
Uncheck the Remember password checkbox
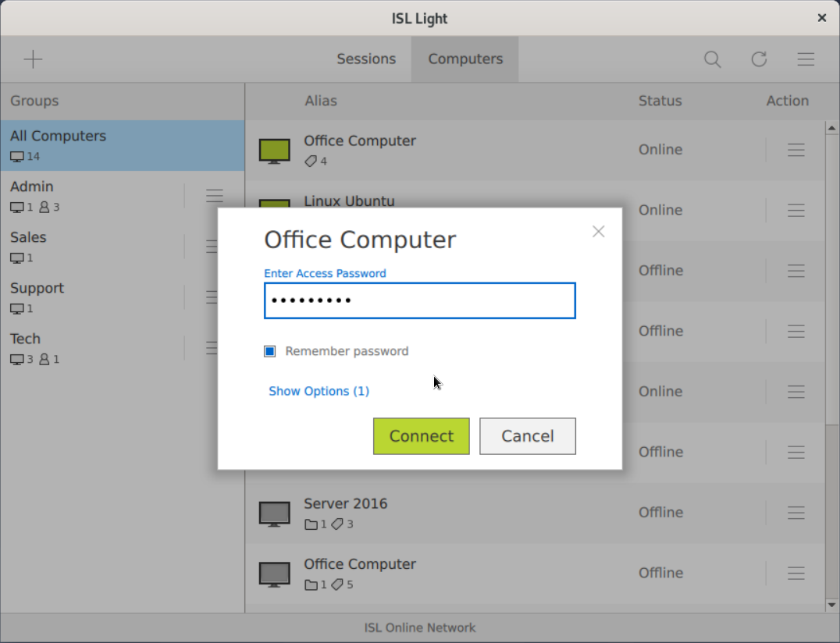[x=269, y=351]
